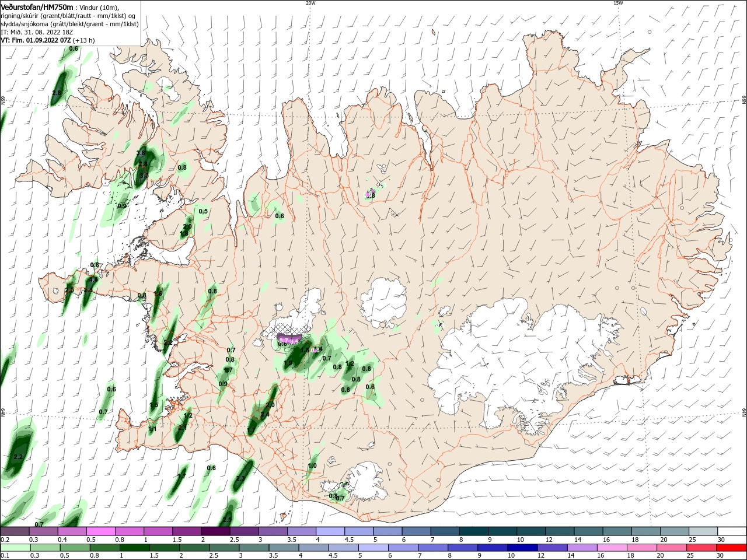Click the 15W longitude label at the top
The height and width of the screenshot is (560, 747).
pyautogui.click(x=618, y=3)
